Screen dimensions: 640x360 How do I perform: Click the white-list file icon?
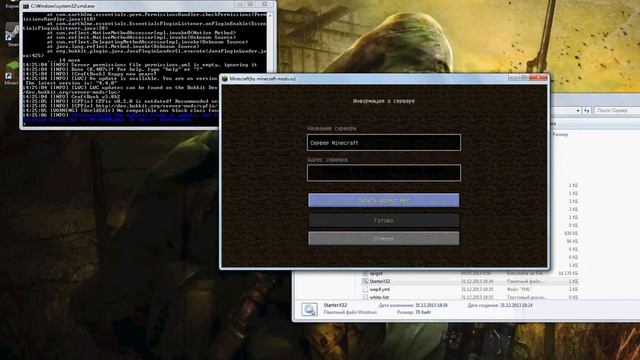365,297
